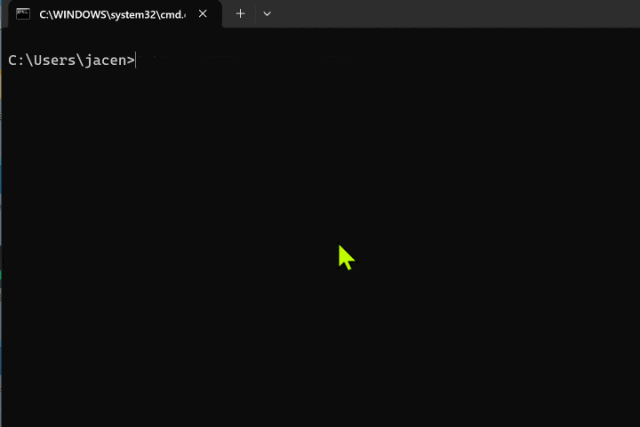The width and height of the screenshot is (640, 427).
Task: Click the empty title bar right of the chevron
Action: coord(450,14)
